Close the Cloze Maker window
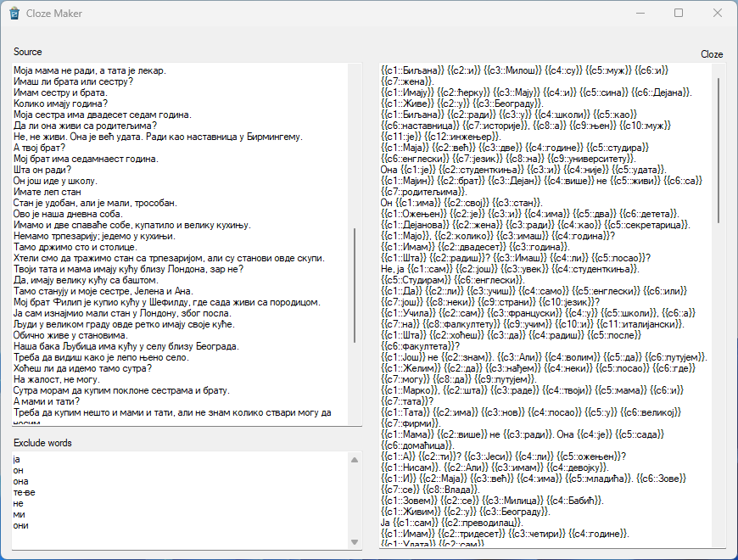The image size is (738, 560). click(x=718, y=14)
